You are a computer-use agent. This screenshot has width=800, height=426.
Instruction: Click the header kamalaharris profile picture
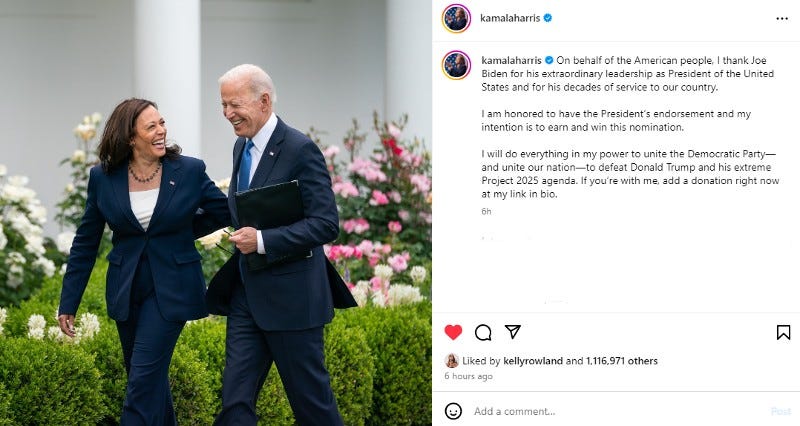point(456,18)
